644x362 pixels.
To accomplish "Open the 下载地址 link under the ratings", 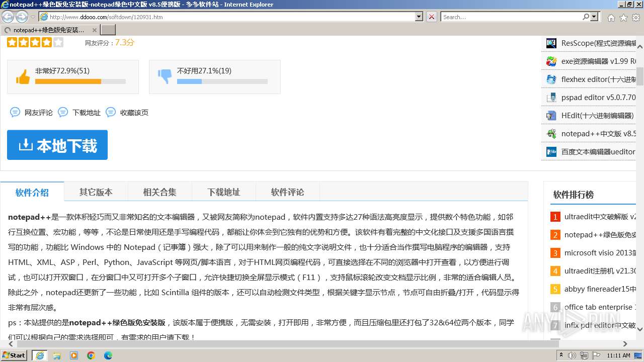I will (87, 113).
